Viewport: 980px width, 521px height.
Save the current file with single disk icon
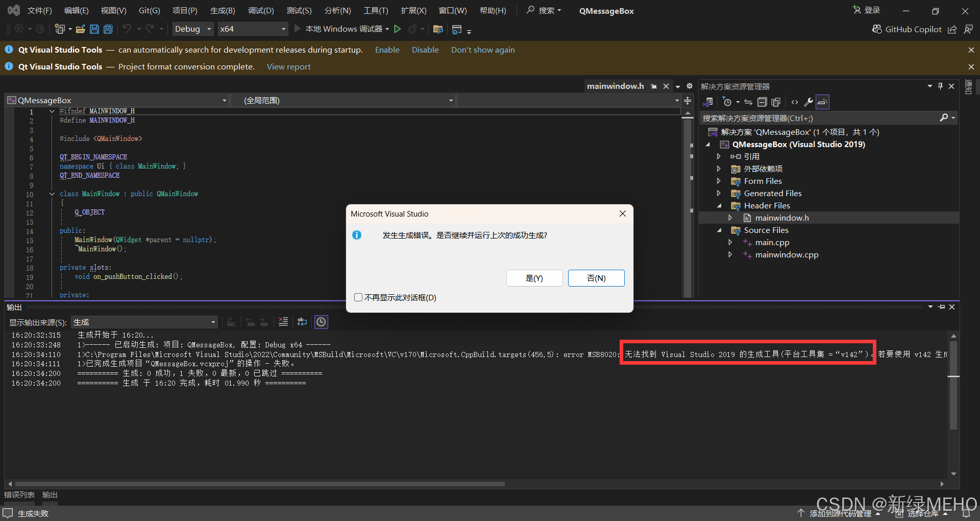tap(94, 29)
